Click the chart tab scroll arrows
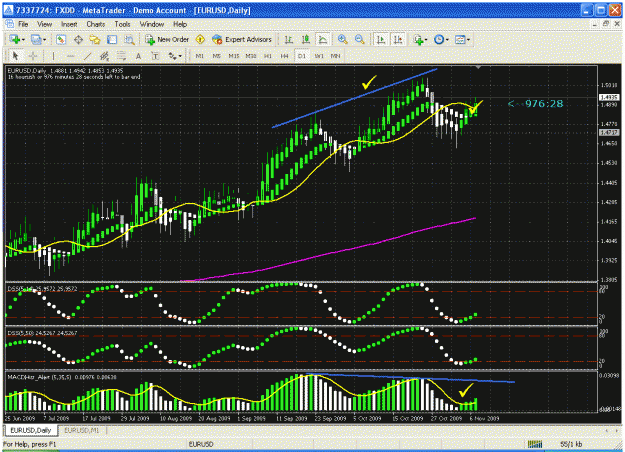Screen dimensions: 625x452 [612, 430]
